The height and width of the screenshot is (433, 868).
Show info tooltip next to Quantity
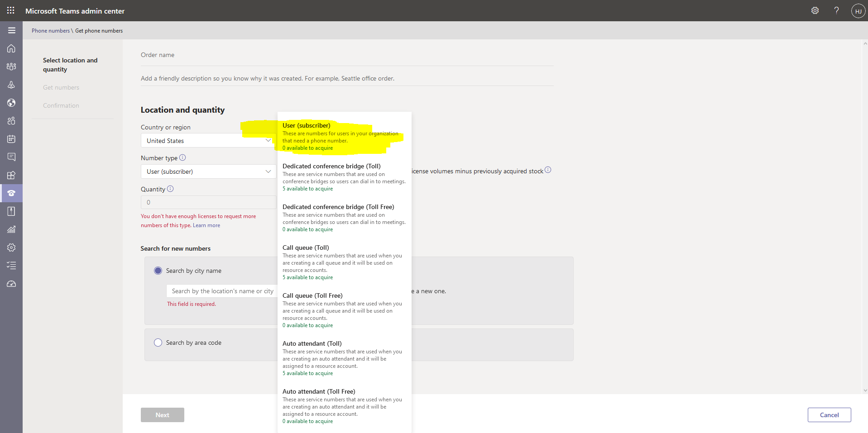click(170, 189)
